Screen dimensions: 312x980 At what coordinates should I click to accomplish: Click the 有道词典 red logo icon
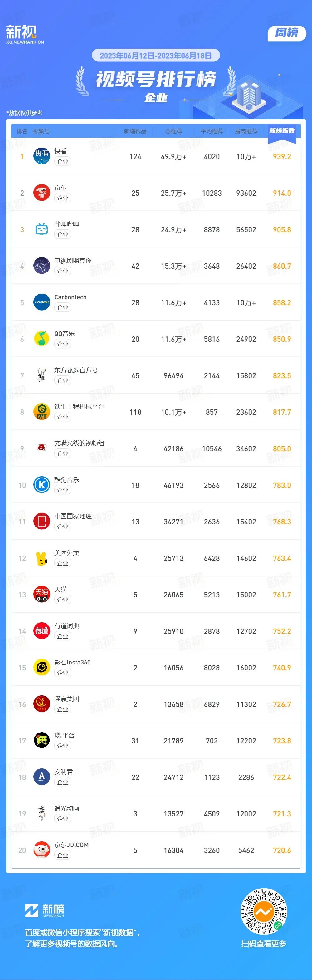coord(42,631)
